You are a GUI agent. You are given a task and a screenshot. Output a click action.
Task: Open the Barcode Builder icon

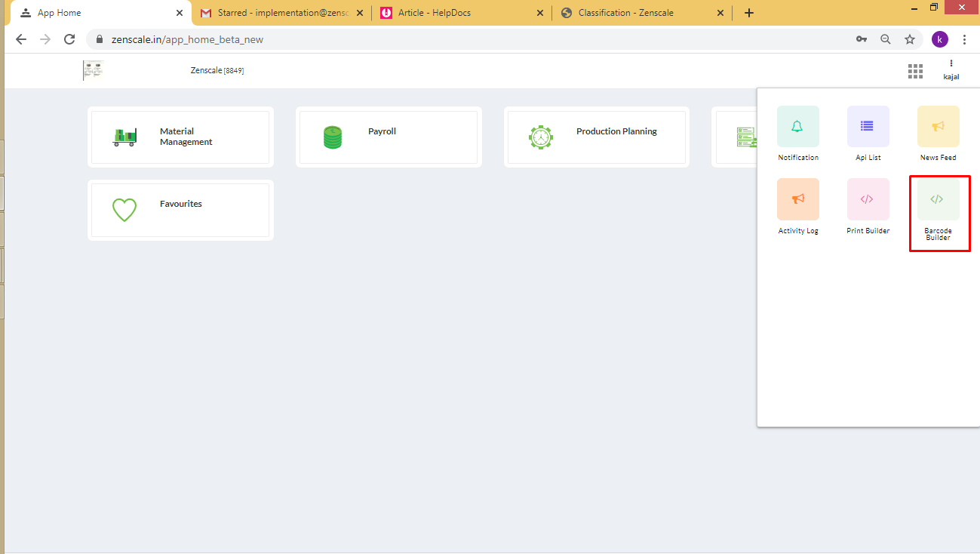938,199
